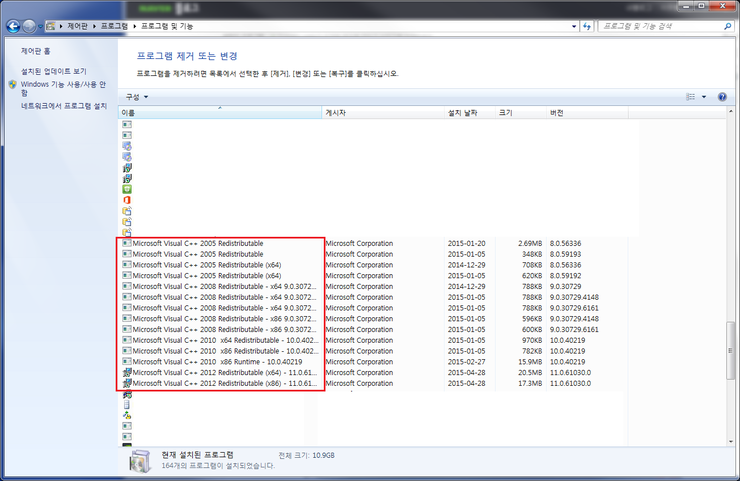Select Microsoft Visual C++ 2010 x64 Redistributable row
The height and width of the screenshot is (481, 740).
[373, 340]
